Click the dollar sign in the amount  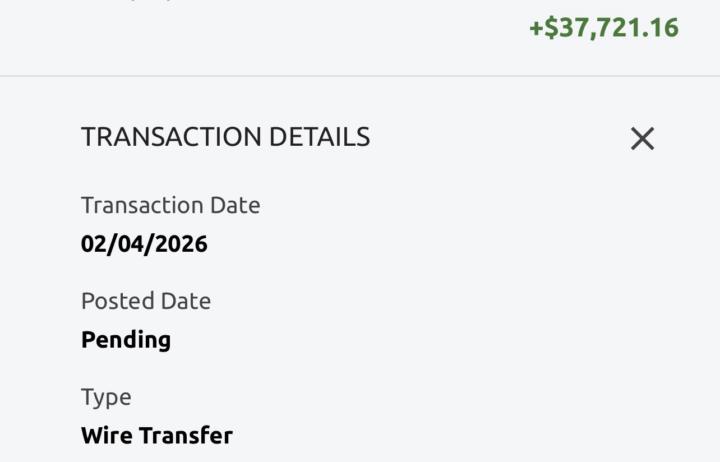point(549,28)
